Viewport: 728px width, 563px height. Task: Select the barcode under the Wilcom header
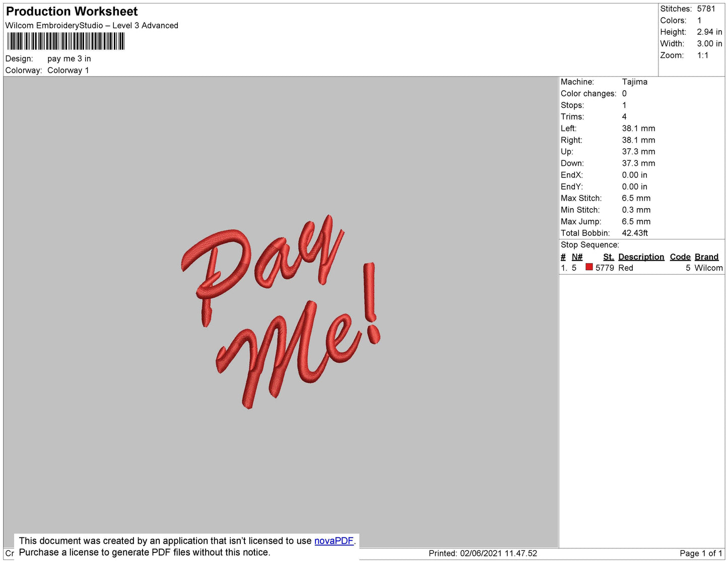click(x=65, y=41)
